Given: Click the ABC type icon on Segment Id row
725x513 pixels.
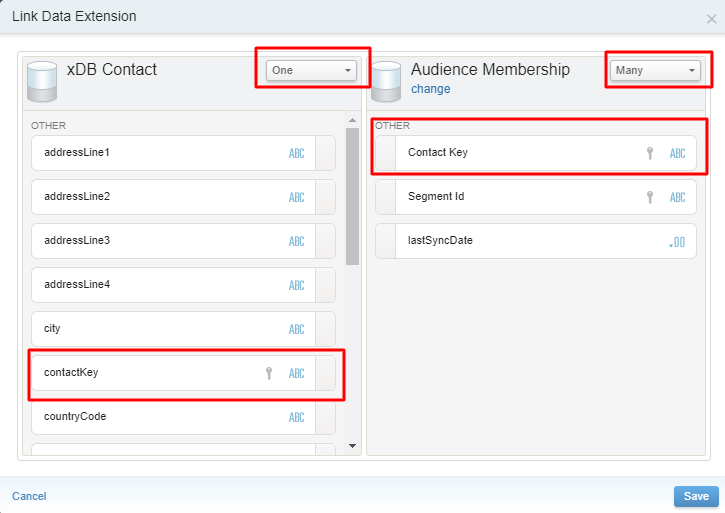Looking at the screenshot, I should point(677,197).
